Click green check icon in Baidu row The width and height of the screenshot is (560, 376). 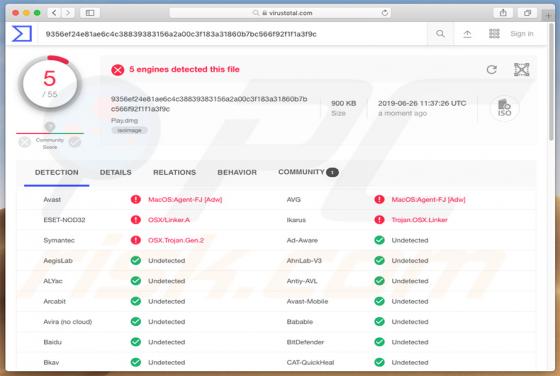136,342
